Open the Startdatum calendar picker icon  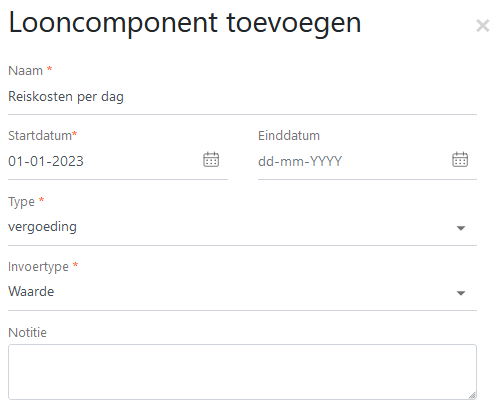click(x=211, y=159)
